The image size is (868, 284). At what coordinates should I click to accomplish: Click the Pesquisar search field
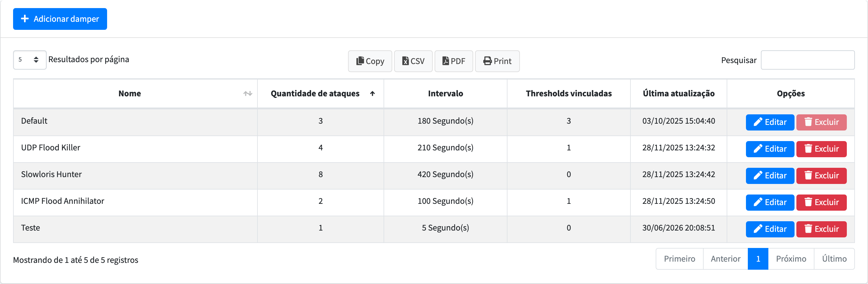point(807,60)
